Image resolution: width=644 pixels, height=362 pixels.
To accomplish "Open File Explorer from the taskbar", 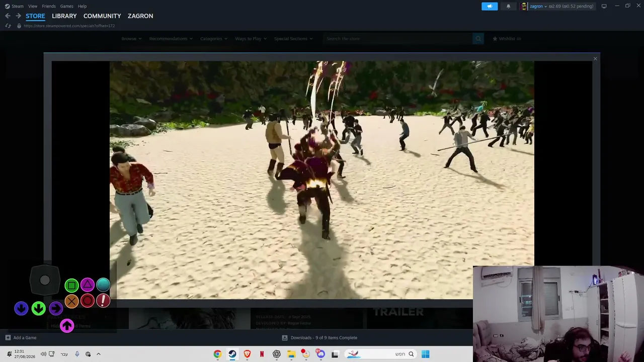I will click(291, 354).
